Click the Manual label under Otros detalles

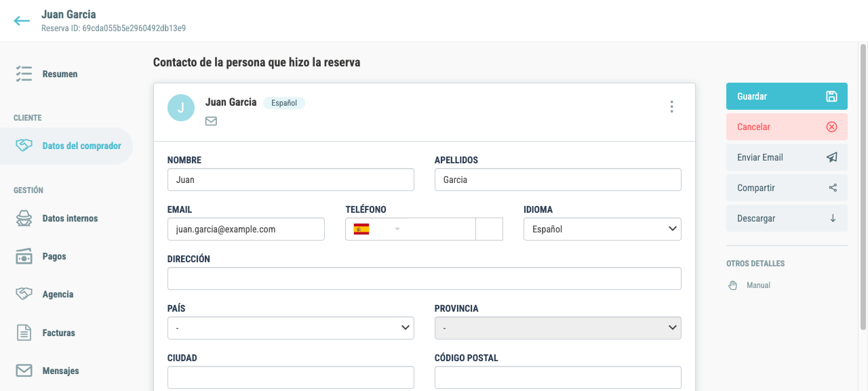pos(758,285)
